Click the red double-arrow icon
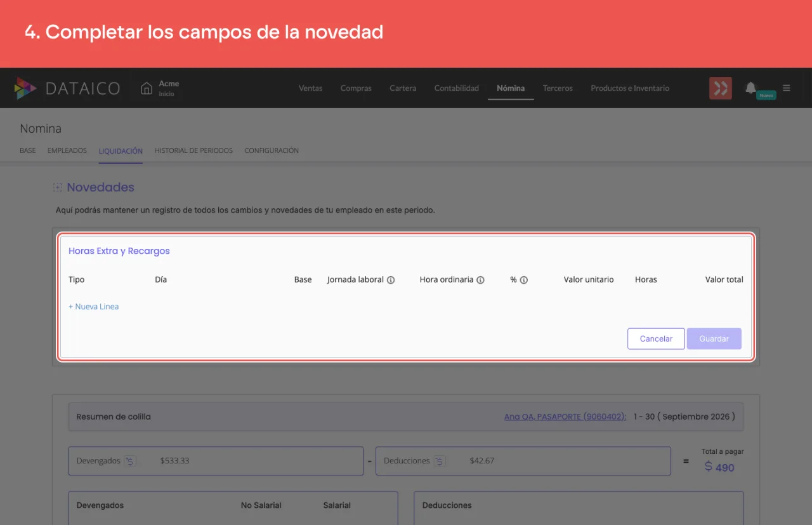812x525 pixels. pos(721,88)
